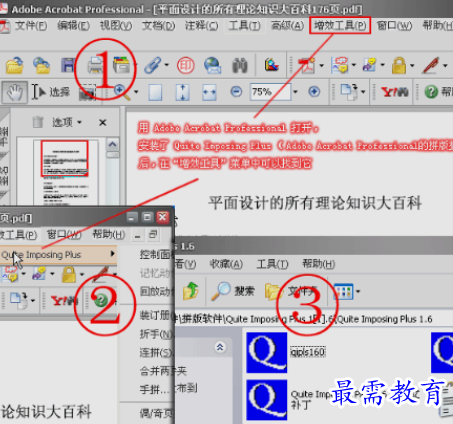Select the Hand tool
Image resolution: width=453 pixels, height=424 pixels.
click(x=15, y=92)
